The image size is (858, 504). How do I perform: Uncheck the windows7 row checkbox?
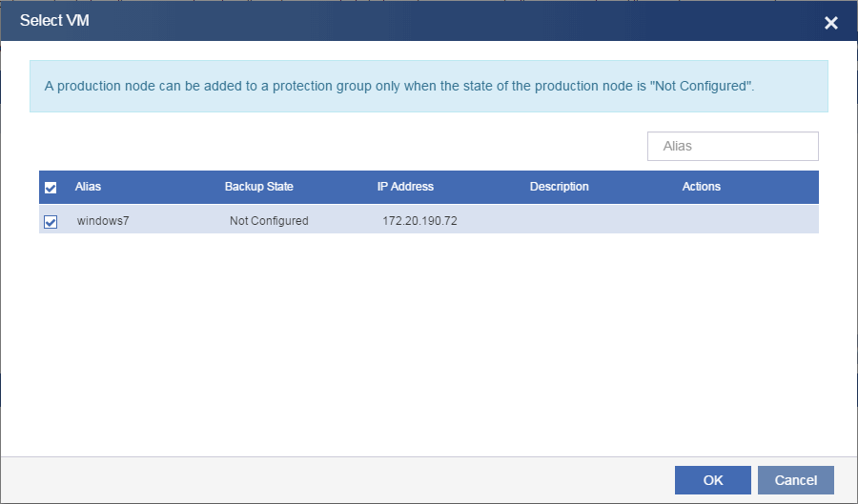(51, 221)
